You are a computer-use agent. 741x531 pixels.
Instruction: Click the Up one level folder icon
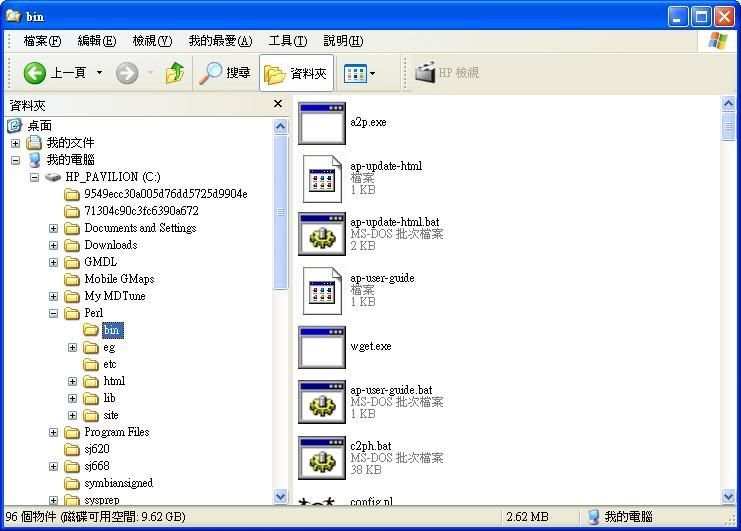coord(175,73)
